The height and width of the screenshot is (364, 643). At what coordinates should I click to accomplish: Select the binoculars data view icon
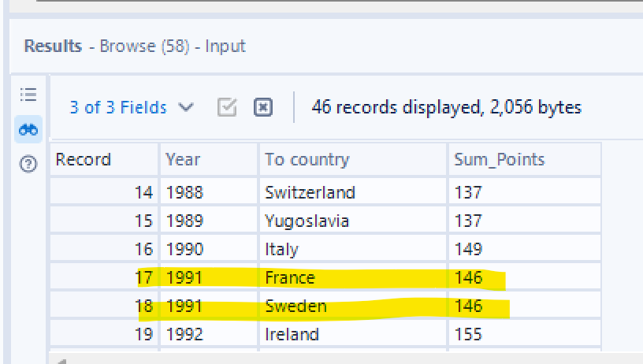pos(28,129)
